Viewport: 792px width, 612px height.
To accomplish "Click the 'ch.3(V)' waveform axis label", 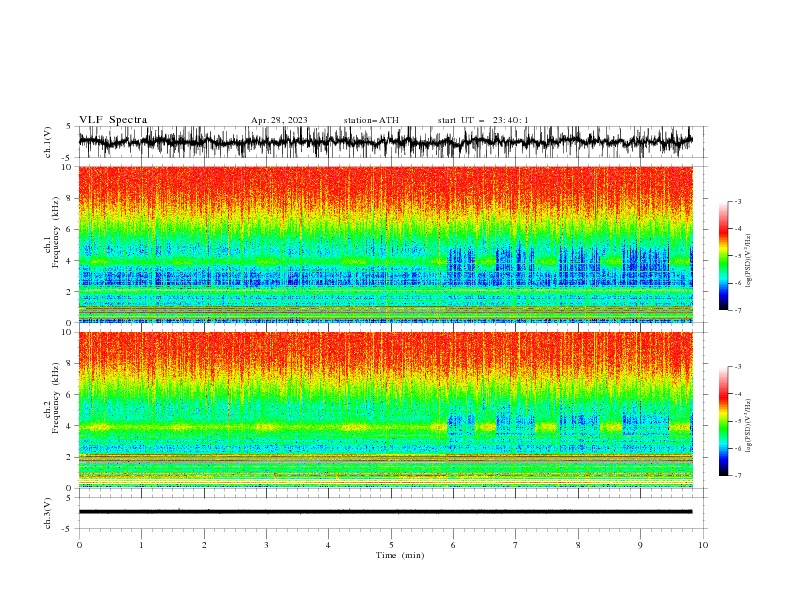I will (x=48, y=513).
